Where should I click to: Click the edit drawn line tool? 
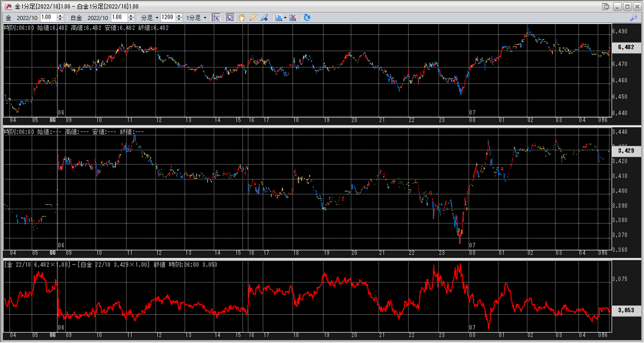tap(264, 18)
